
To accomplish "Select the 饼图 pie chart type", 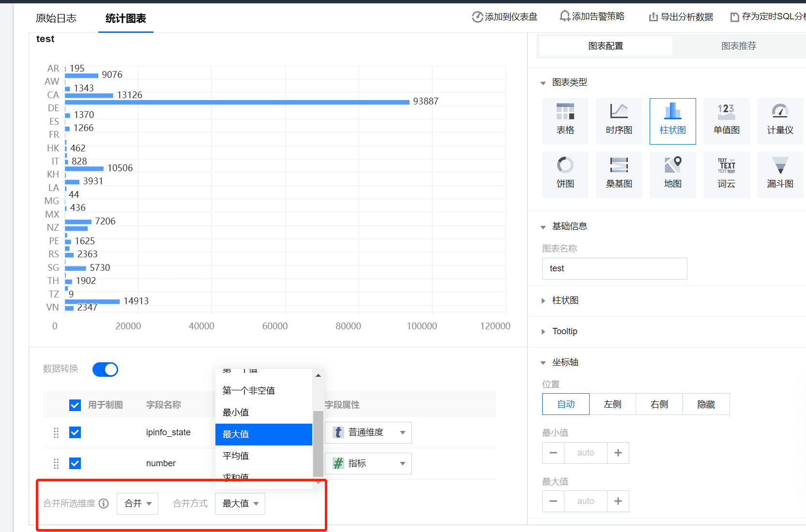I will point(565,175).
